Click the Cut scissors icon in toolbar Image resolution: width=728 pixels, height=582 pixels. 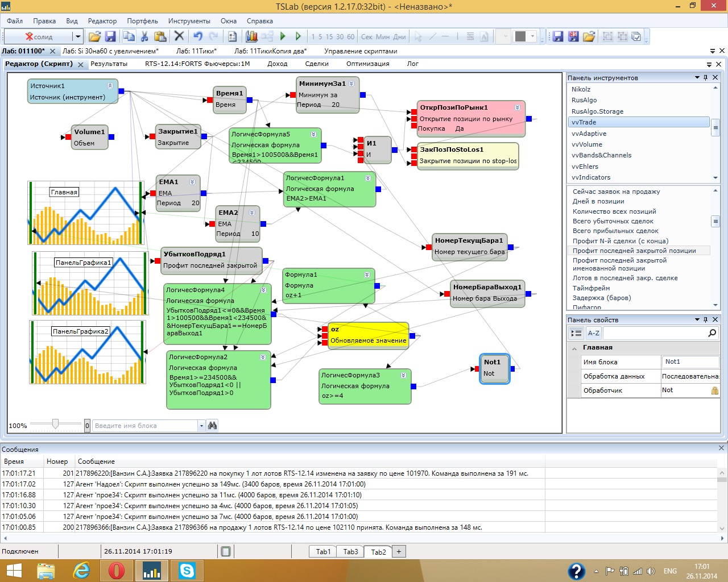click(x=144, y=36)
